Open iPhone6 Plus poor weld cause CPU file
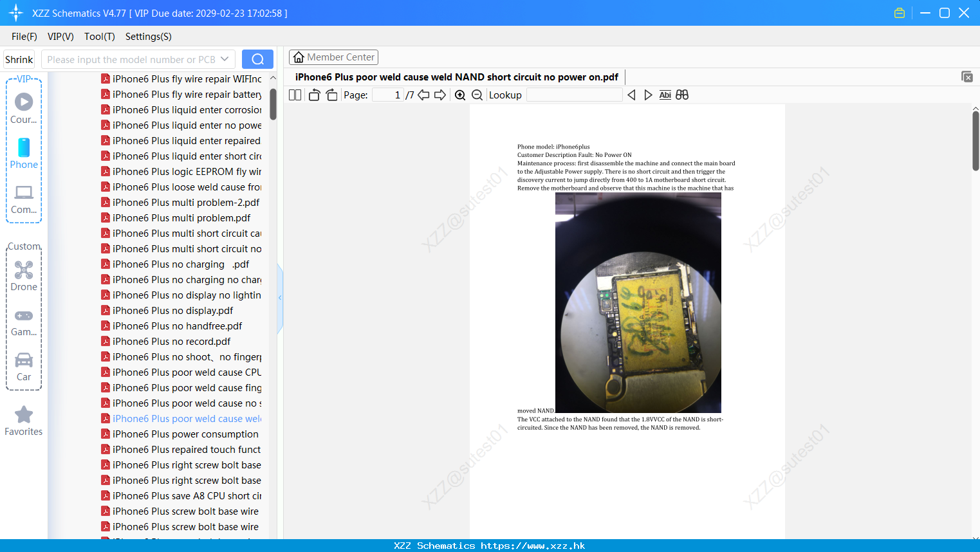This screenshot has width=980, height=552. [x=181, y=373]
